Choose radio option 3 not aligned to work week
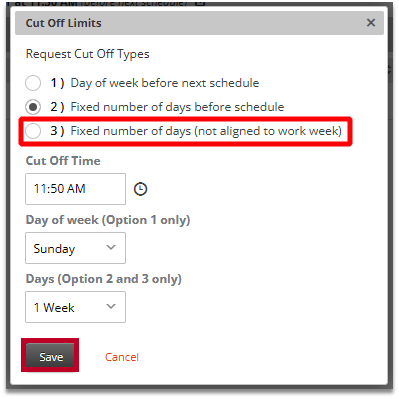399x399 pixels. pos(33,131)
